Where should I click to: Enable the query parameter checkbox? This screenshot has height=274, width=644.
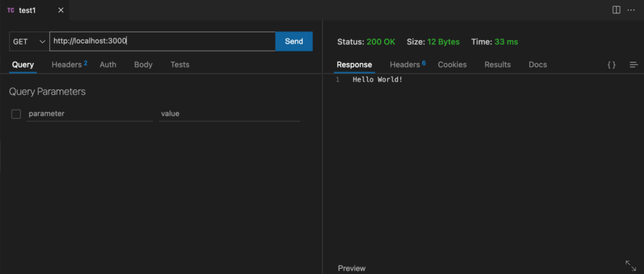pos(16,114)
